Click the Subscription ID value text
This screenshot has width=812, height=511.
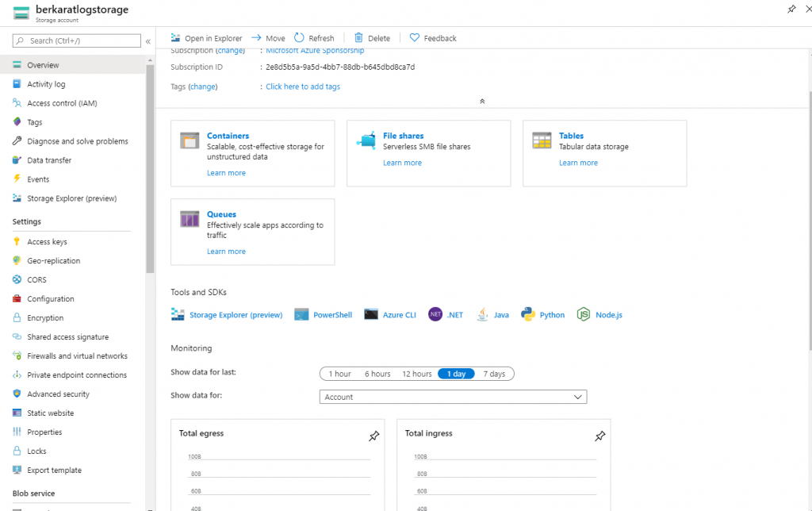point(340,67)
